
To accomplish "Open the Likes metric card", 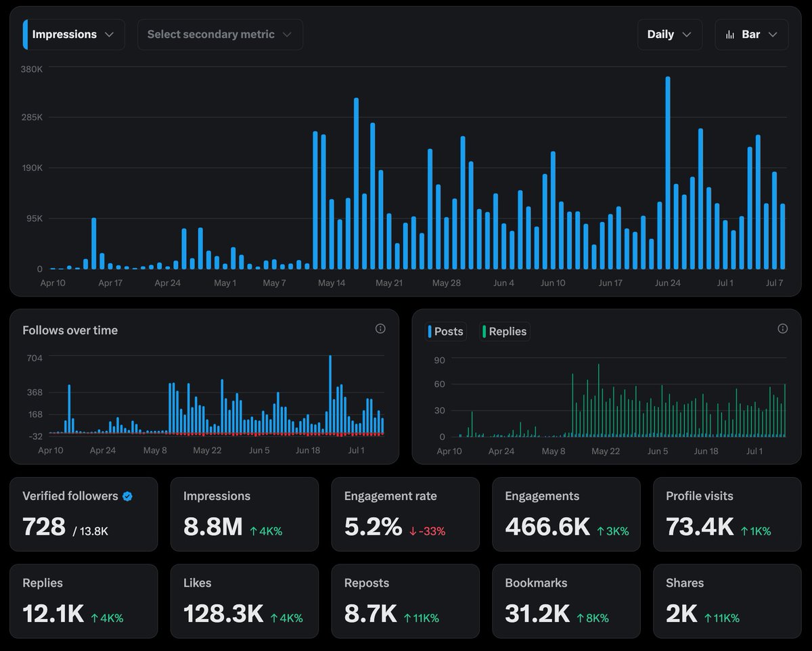I will [244, 601].
